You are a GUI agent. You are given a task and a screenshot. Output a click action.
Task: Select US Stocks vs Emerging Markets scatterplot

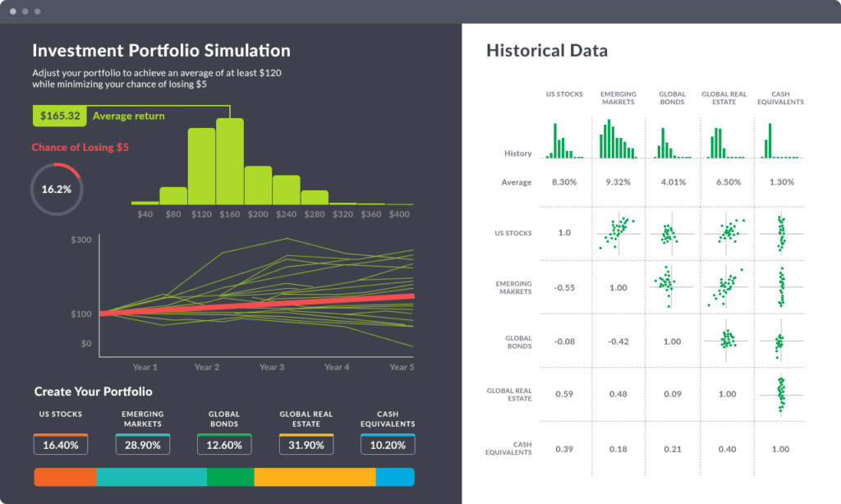pos(618,234)
